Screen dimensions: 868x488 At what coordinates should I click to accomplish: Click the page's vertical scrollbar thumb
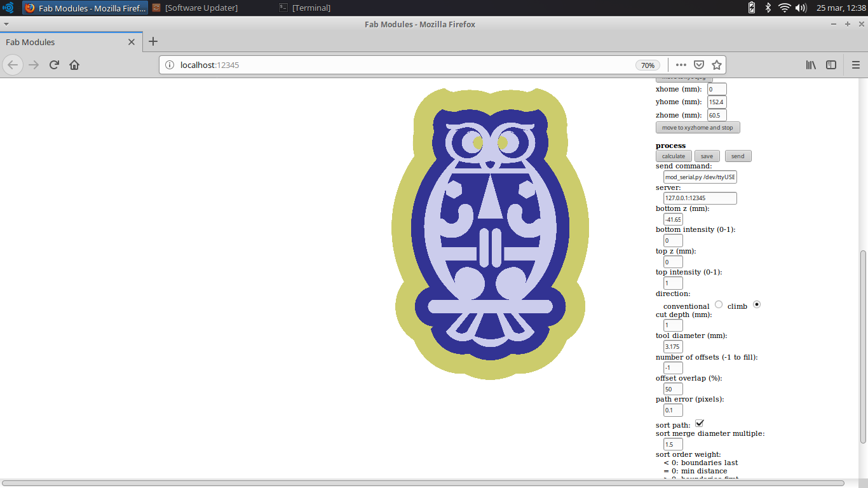click(863, 347)
